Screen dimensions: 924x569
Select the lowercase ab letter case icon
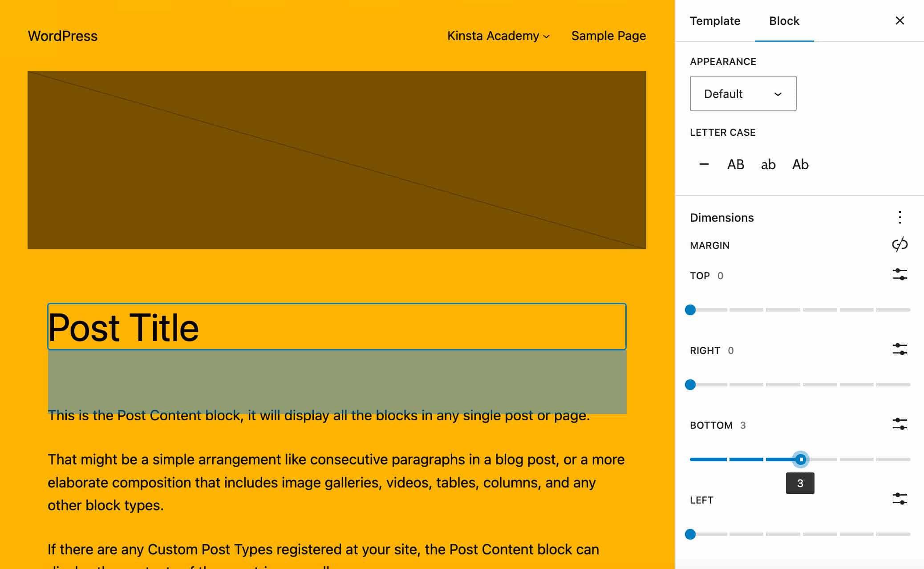pos(768,164)
